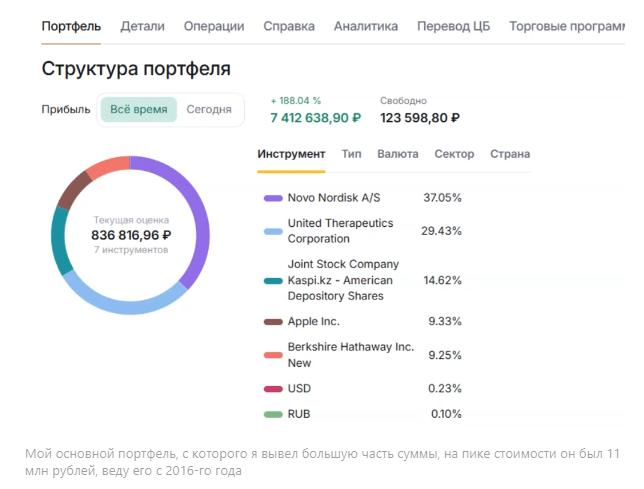Viewport: 644px width, 489px height.
Task: Click the brown Apple Inc. legend swatch
Action: click(x=273, y=322)
